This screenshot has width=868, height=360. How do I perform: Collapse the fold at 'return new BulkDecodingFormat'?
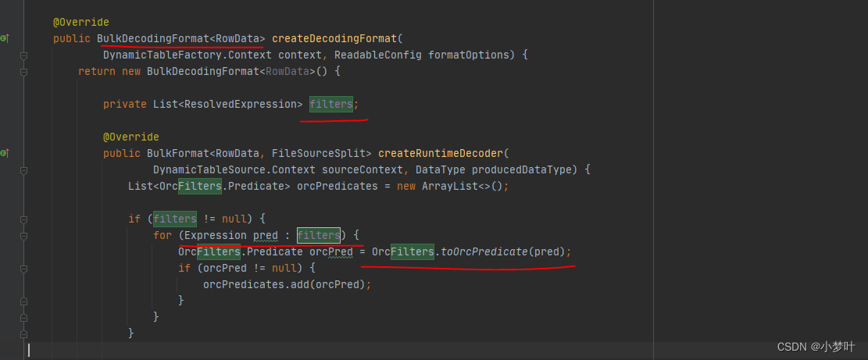click(23, 72)
